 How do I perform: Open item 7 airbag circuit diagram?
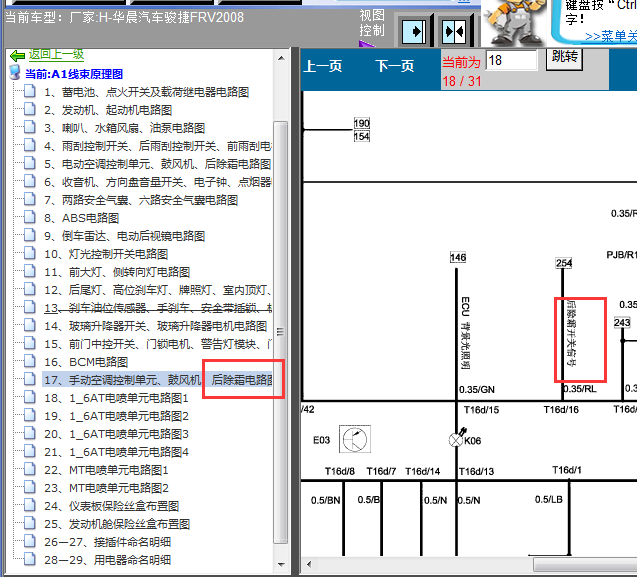(x=141, y=200)
